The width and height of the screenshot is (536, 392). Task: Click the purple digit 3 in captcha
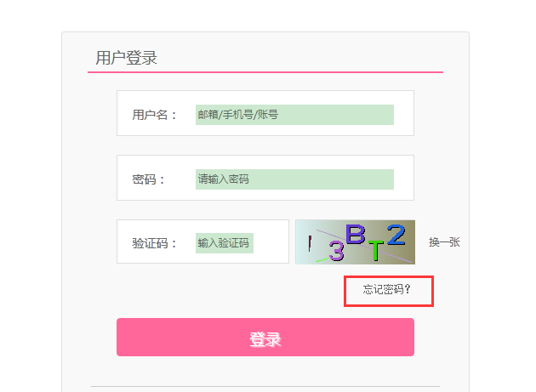coord(336,251)
